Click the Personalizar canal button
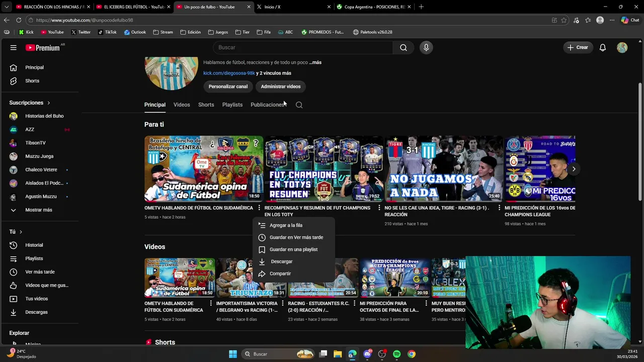This screenshot has width=644, height=362. [x=228, y=86]
